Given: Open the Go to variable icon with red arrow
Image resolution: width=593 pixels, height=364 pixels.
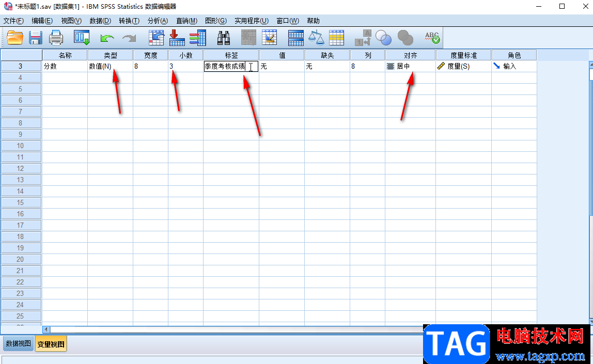Looking at the screenshot, I should pyautogui.click(x=177, y=38).
